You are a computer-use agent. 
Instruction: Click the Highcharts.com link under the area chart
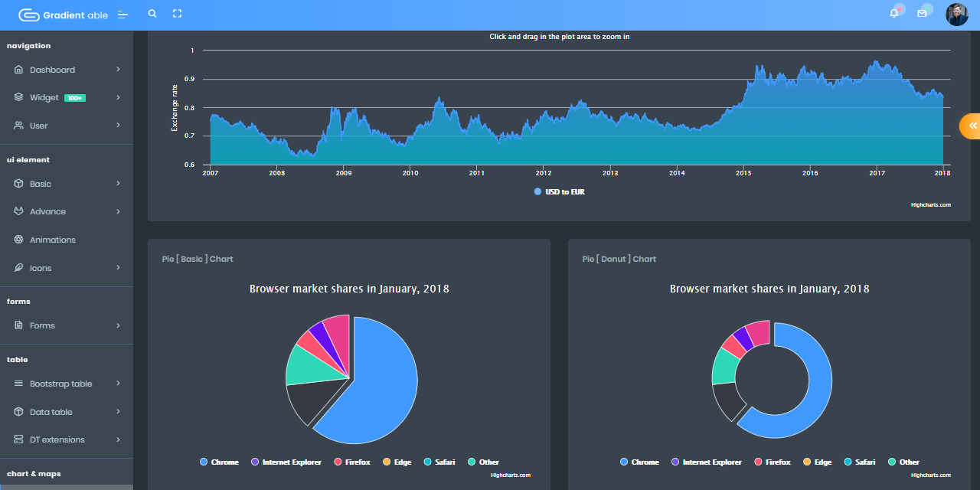point(930,204)
